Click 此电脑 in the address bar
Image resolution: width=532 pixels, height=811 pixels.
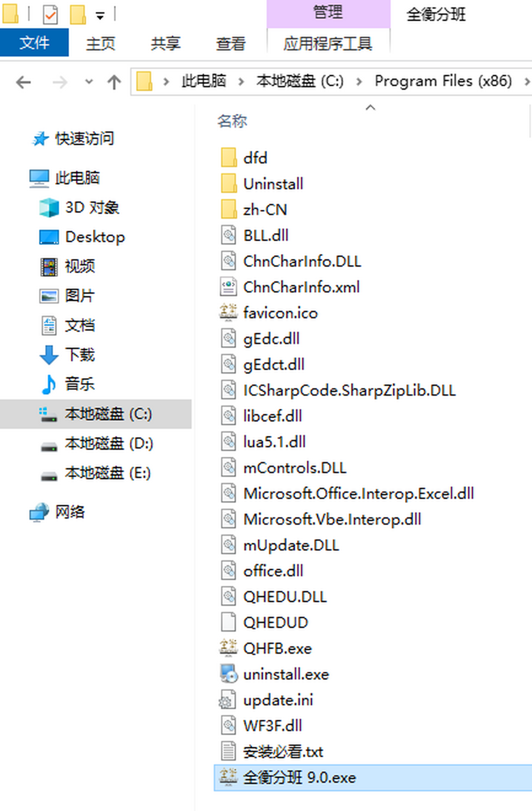point(203,81)
